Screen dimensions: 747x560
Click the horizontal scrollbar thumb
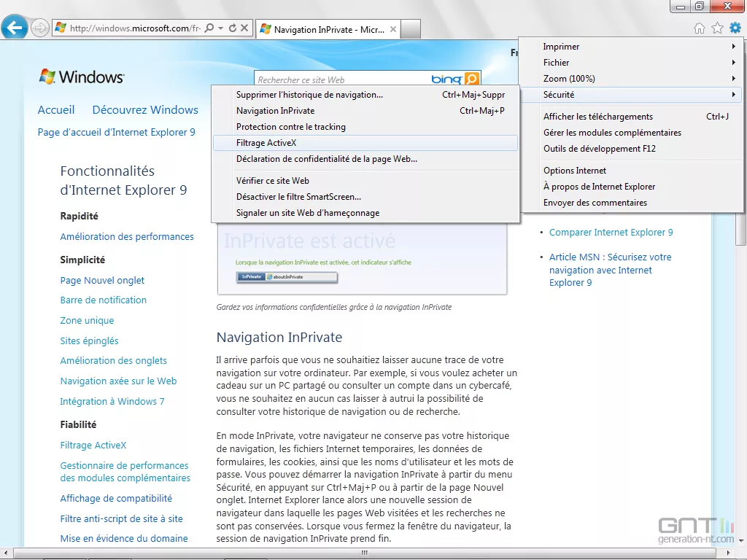(365, 553)
